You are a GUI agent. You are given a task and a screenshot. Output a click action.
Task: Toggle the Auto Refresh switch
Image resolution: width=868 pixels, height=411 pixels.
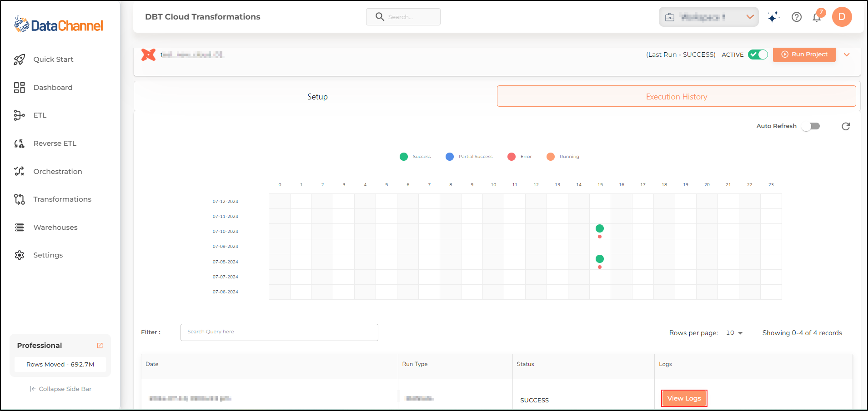pos(811,126)
